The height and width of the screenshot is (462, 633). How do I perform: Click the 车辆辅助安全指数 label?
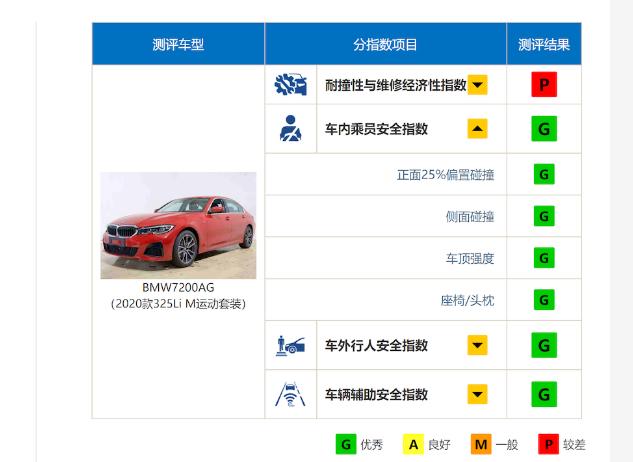(x=376, y=395)
